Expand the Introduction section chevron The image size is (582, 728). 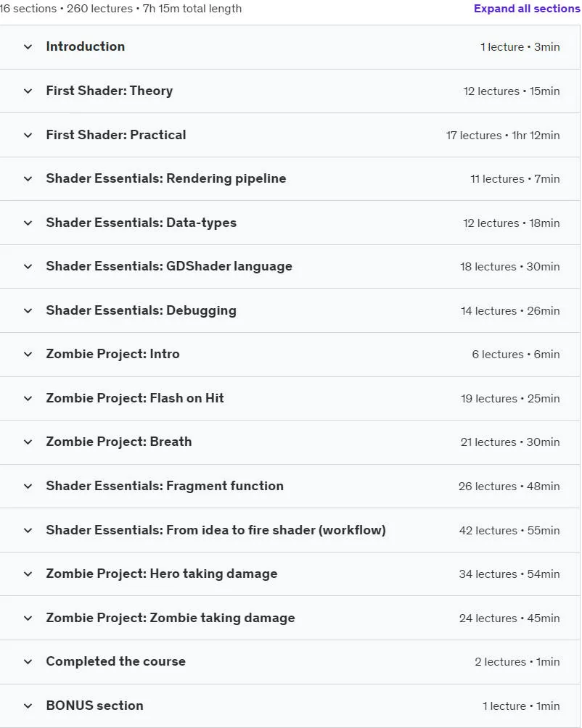pyautogui.click(x=28, y=47)
